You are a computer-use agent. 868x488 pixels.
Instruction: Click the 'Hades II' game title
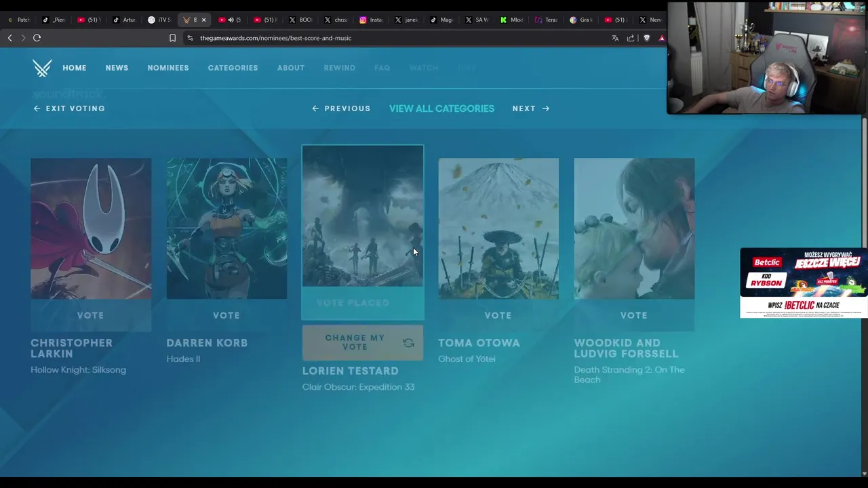tap(183, 359)
